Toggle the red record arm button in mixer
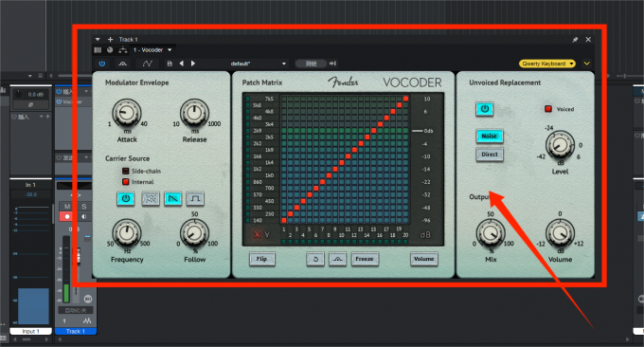 pyautogui.click(x=67, y=216)
